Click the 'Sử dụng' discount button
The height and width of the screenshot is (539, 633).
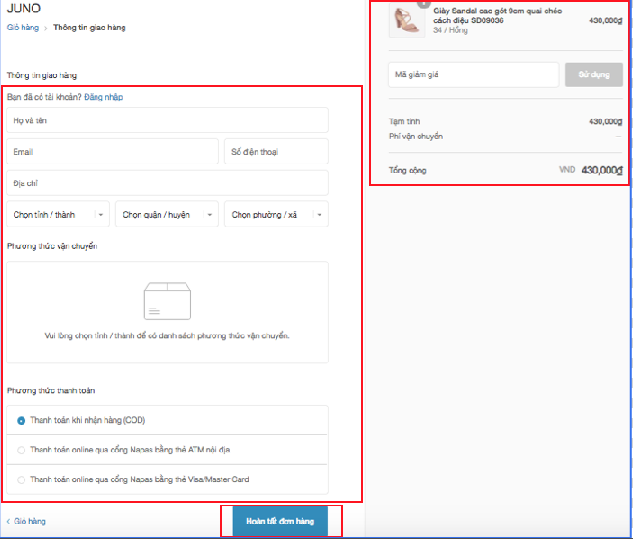pos(593,75)
